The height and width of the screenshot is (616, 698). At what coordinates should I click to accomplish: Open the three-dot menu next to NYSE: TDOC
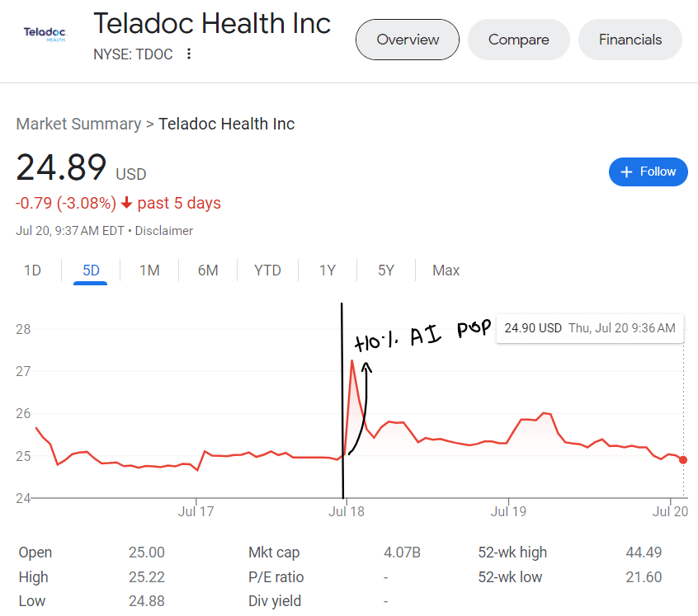pyautogui.click(x=188, y=54)
